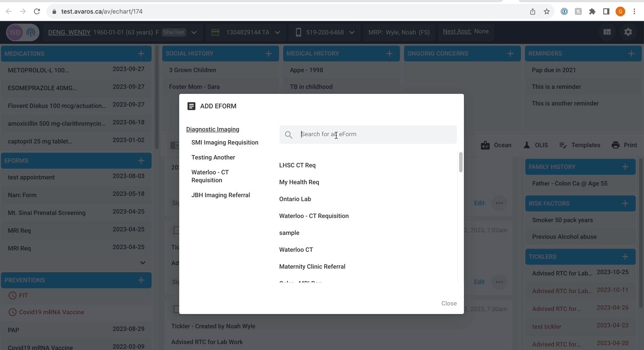Image resolution: width=644 pixels, height=350 pixels.
Task: Add a new Reminder
Action: pos(631,54)
